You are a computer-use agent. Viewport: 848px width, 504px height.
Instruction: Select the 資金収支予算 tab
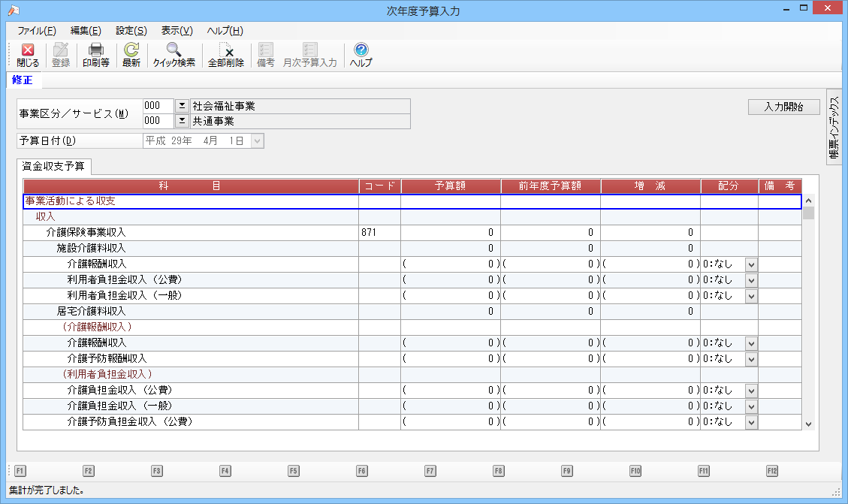[54, 166]
